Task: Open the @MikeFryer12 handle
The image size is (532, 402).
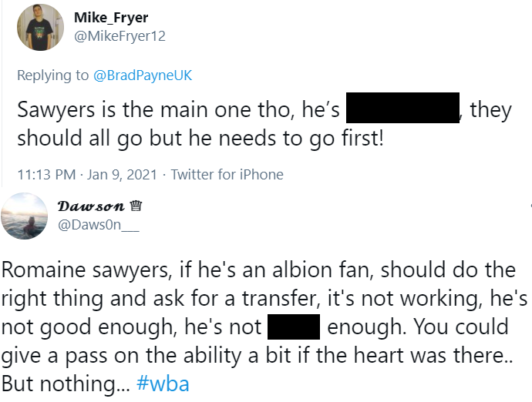Action: 120,36
